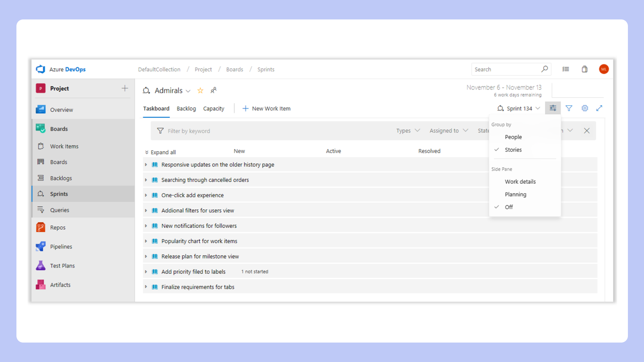Open the shopping bag marketplace icon
Viewport: 644px width, 362px height.
584,69
